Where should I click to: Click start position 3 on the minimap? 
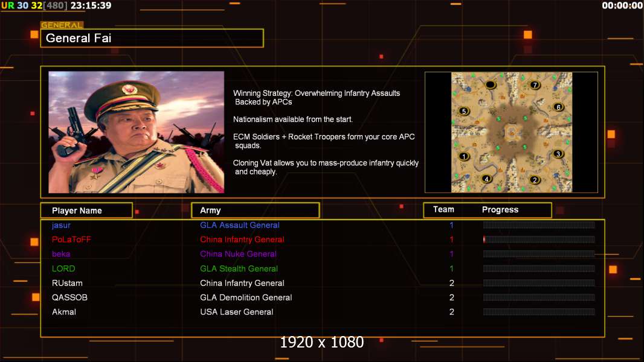tap(558, 154)
